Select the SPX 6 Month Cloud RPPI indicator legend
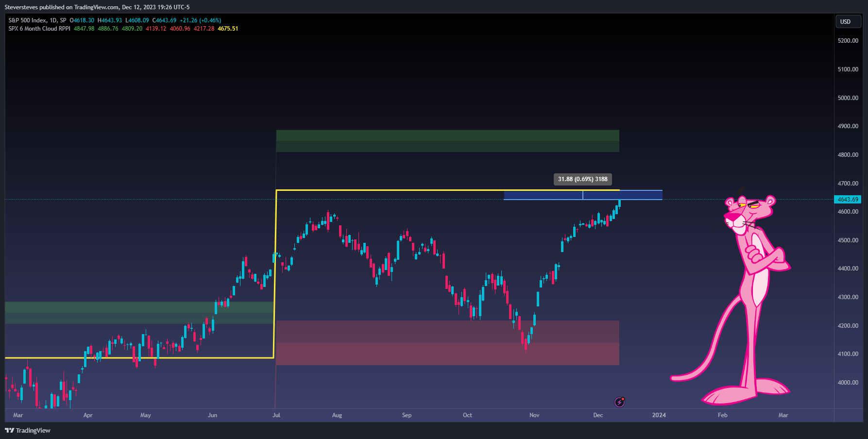The image size is (868, 439). tap(39, 29)
